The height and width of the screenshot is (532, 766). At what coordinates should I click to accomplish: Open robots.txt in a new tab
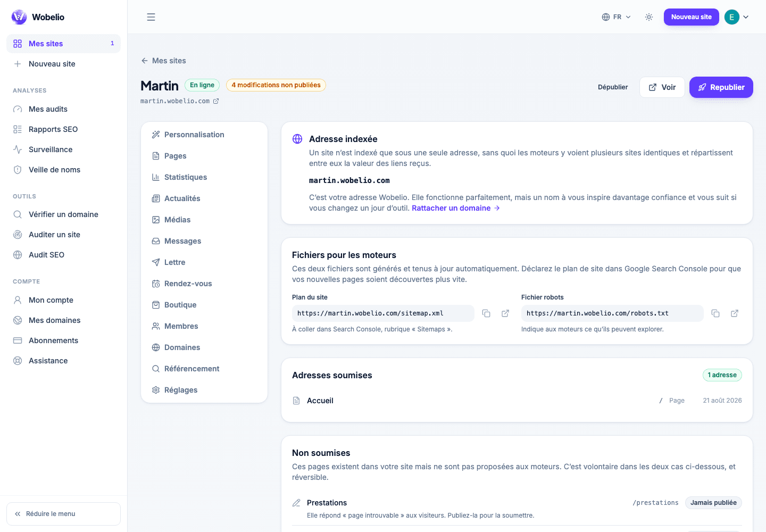[x=735, y=313]
